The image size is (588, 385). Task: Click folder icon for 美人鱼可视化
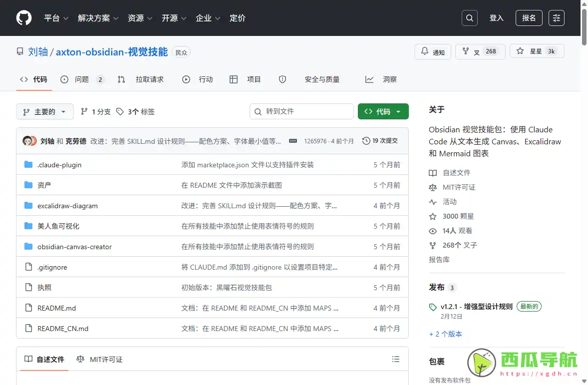28,226
